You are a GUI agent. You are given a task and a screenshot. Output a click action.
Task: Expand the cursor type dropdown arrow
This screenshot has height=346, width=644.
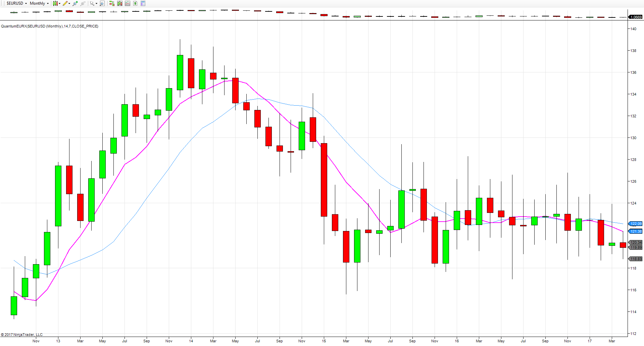click(96, 3)
